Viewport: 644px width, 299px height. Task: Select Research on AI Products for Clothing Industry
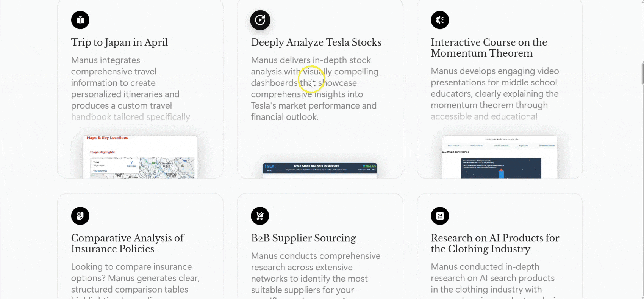point(495,243)
